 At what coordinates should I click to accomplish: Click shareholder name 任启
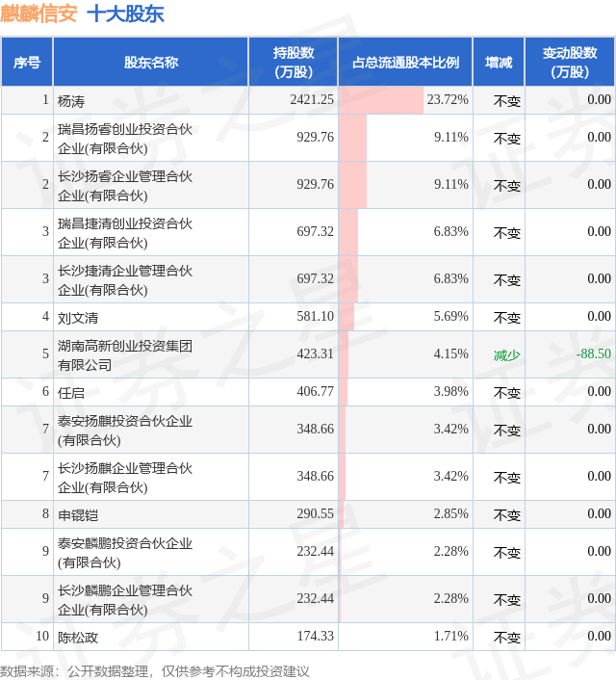[71, 392]
